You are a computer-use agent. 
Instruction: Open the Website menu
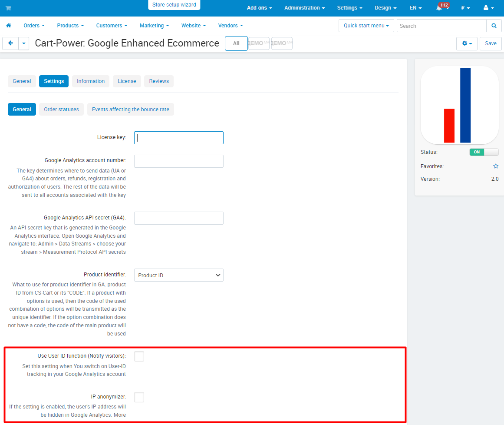pos(194,25)
